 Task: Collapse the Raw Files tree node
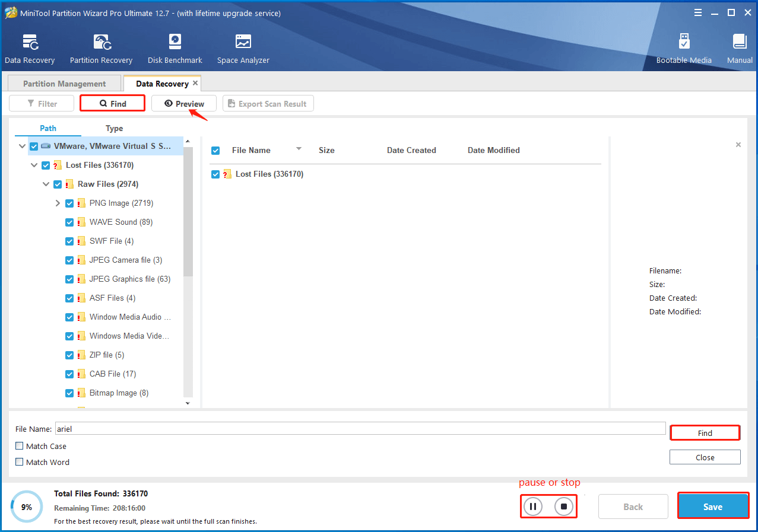46,184
